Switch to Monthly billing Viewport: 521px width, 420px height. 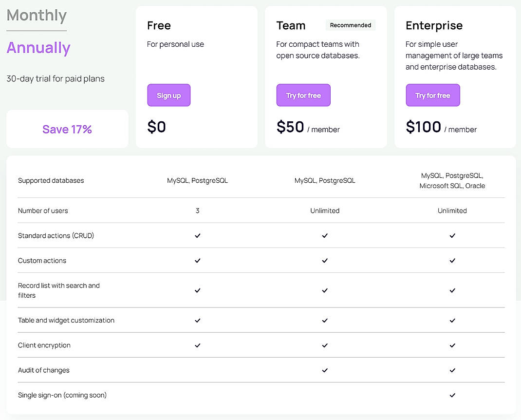36,15
